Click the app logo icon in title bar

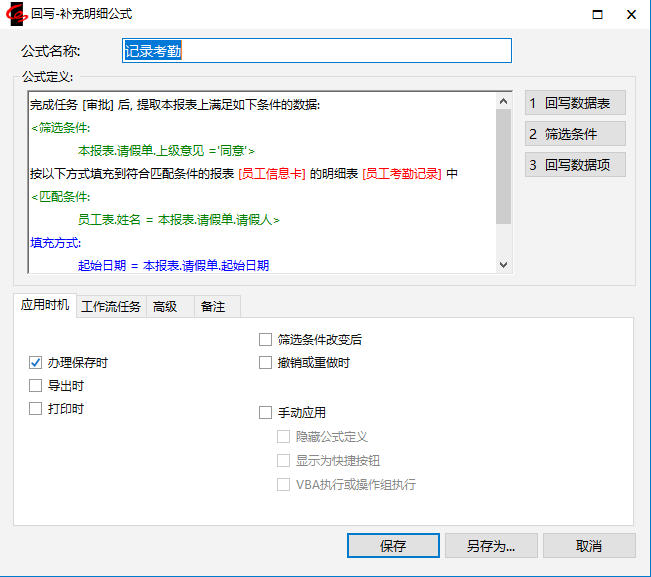pos(15,14)
